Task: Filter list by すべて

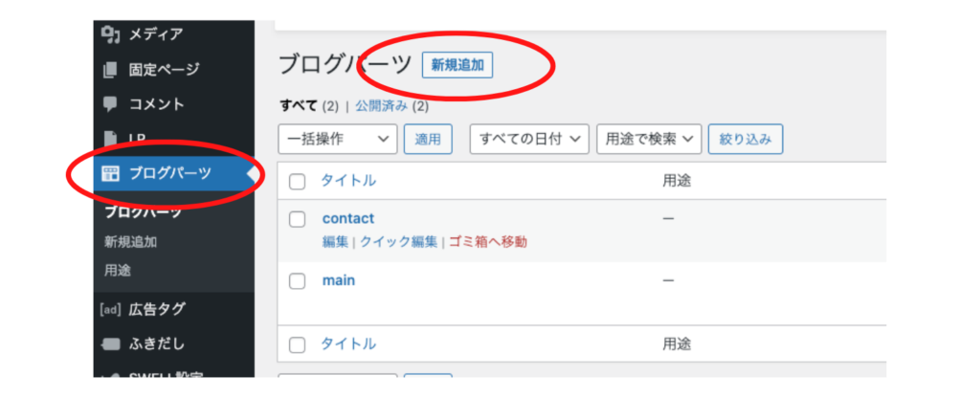Action: pos(299,106)
